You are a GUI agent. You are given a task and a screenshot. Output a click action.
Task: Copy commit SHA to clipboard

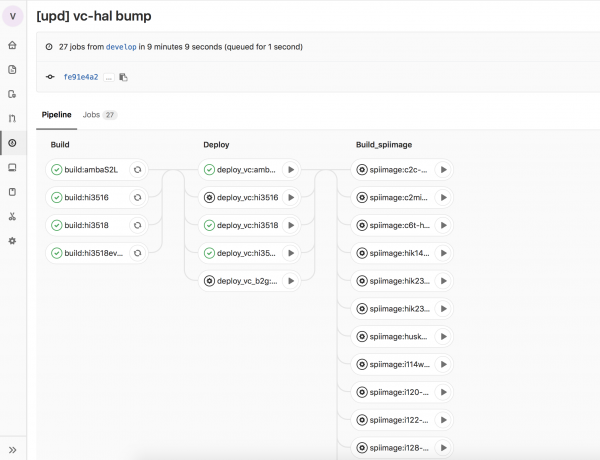124,77
